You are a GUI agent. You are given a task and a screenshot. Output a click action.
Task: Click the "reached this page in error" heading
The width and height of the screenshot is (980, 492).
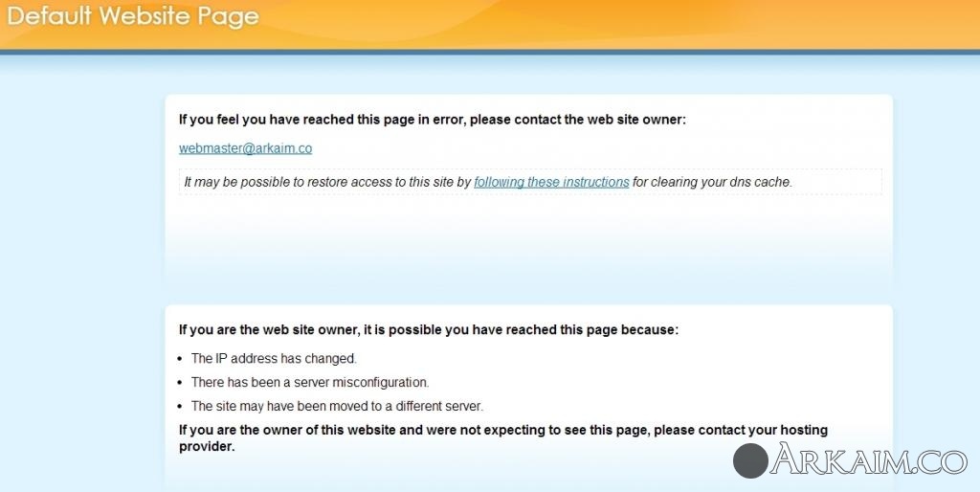pyautogui.click(x=433, y=120)
